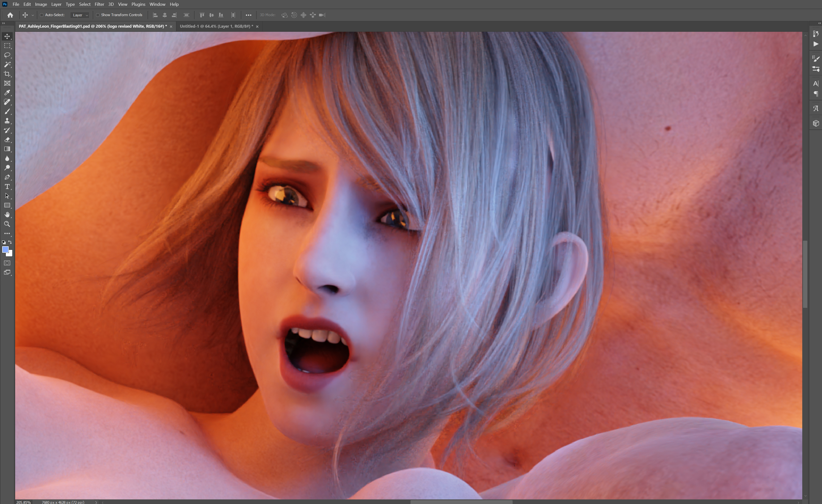
Task: Open the Filter menu
Action: [x=99, y=4]
